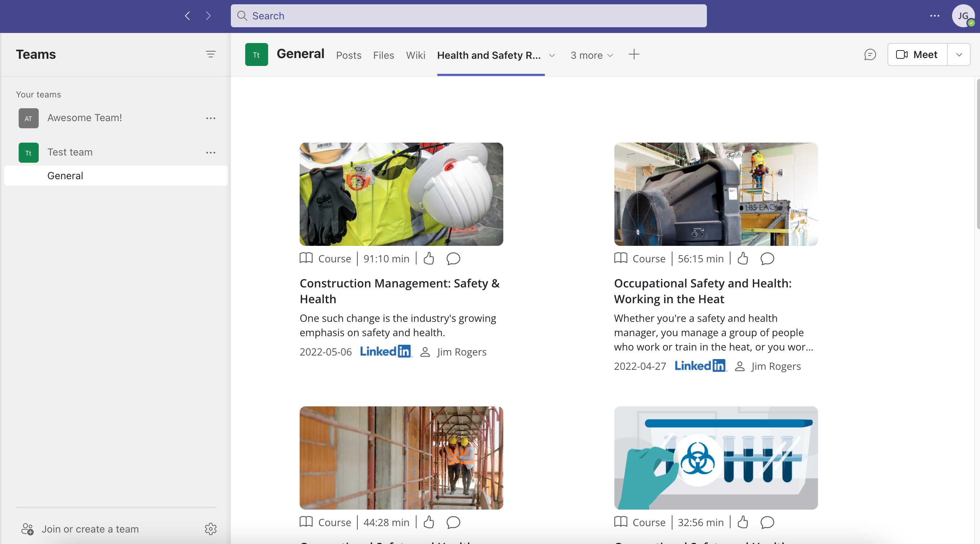This screenshot has width=980, height=544.
Task: Navigate forward using the forward arrow
Action: (x=208, y=16)
